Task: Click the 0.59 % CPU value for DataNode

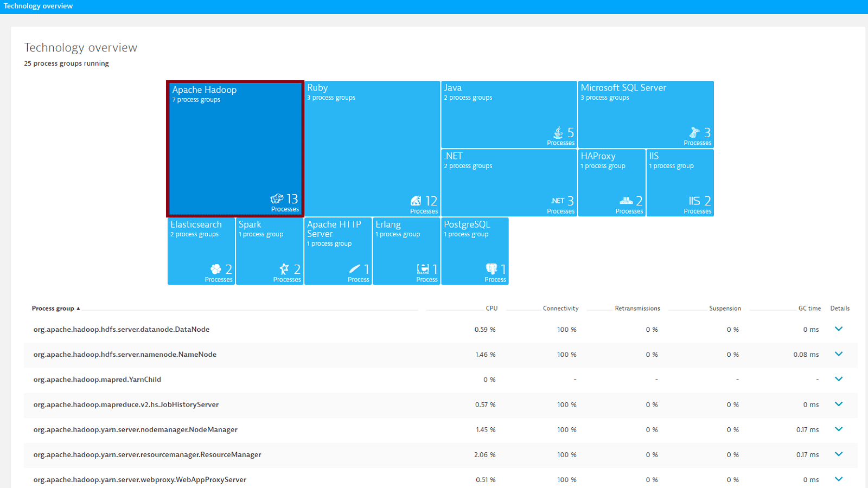Action: tap(485, 330)
